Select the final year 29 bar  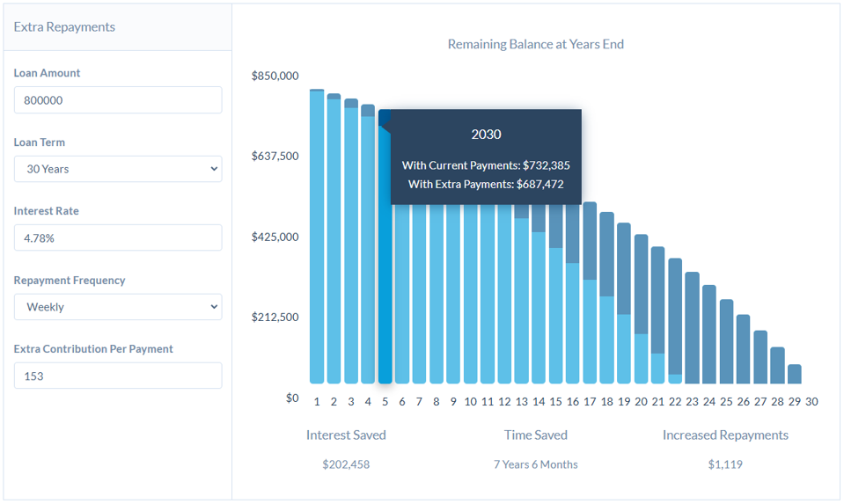(794, 375)
